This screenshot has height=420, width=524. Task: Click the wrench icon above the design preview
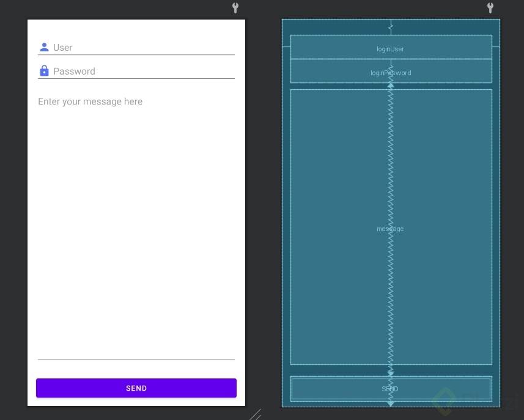coord(235,8)
